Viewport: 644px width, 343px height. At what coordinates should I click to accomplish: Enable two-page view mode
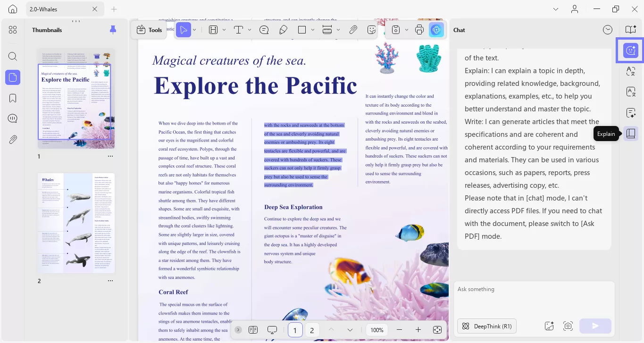point(253,330)
